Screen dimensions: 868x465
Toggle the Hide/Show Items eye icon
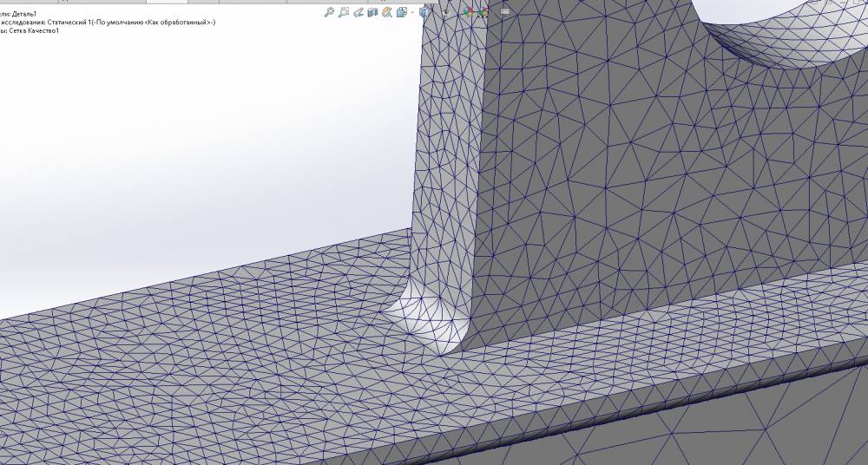point(445,12)
